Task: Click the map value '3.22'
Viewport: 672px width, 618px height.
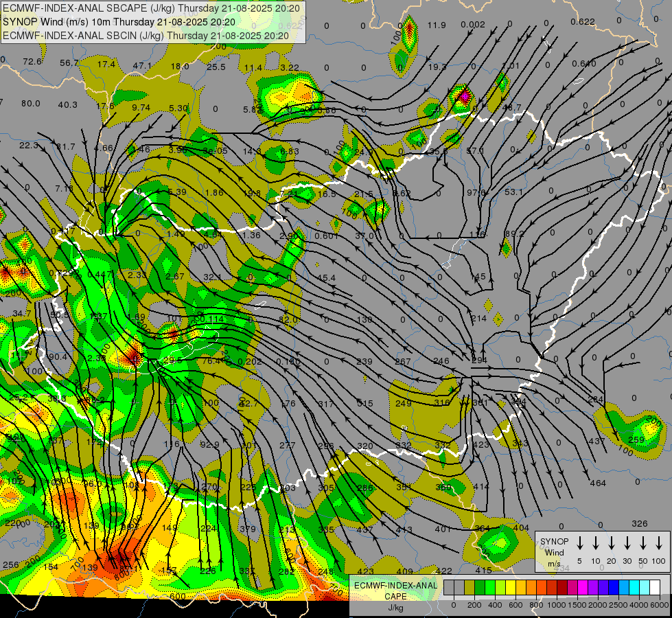Action: [290, 67]
